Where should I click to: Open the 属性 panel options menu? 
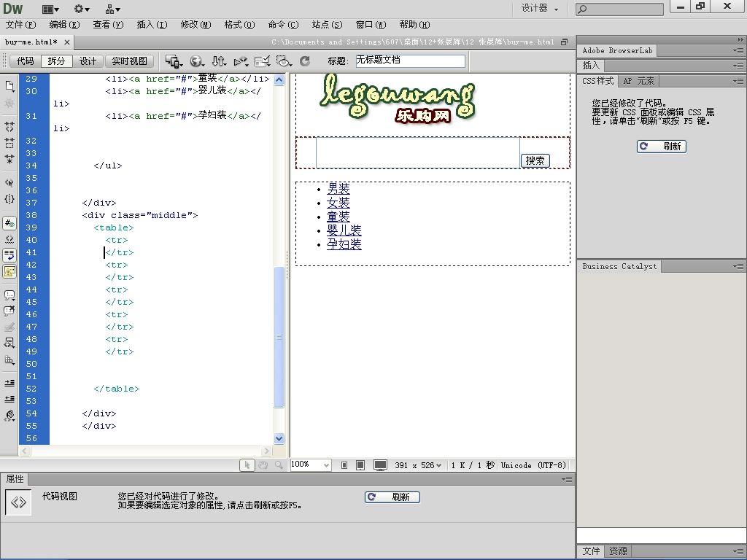click(566, 479)
